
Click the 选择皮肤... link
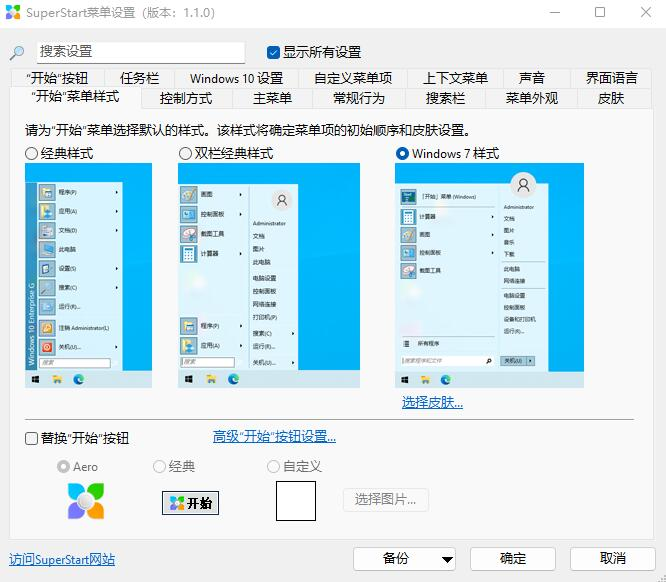(432, 402)
